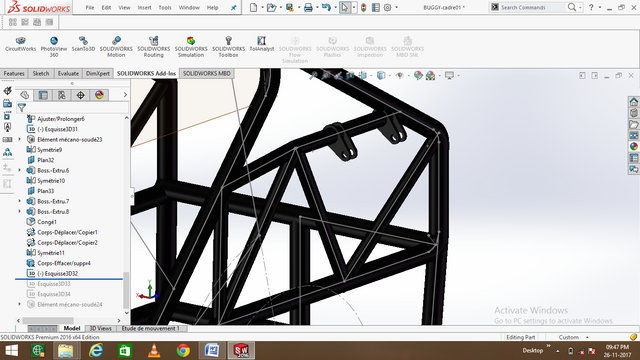The height and width of the screenshot is (360, 640).
Task: Switch to Sketch tab
Action: (41, 73)
